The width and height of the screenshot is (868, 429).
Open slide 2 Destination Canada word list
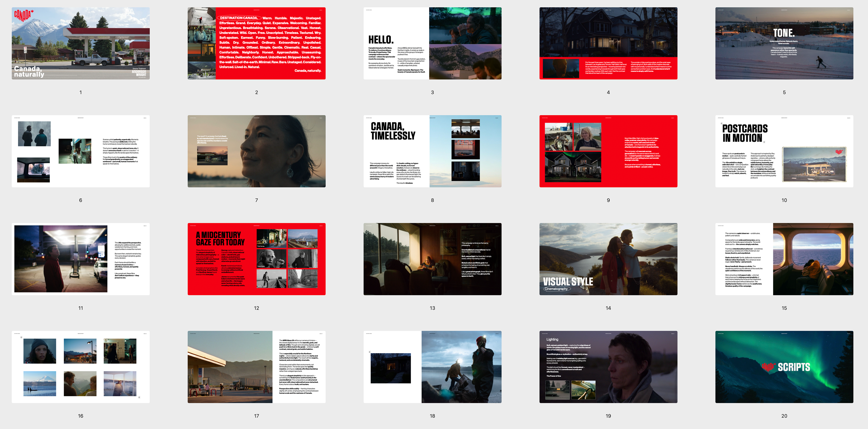click(256, 43)
